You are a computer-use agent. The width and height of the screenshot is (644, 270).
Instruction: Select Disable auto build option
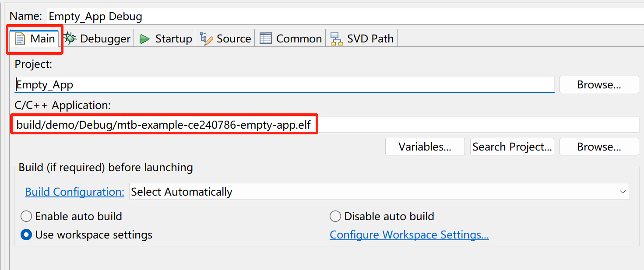pos(382,216)
